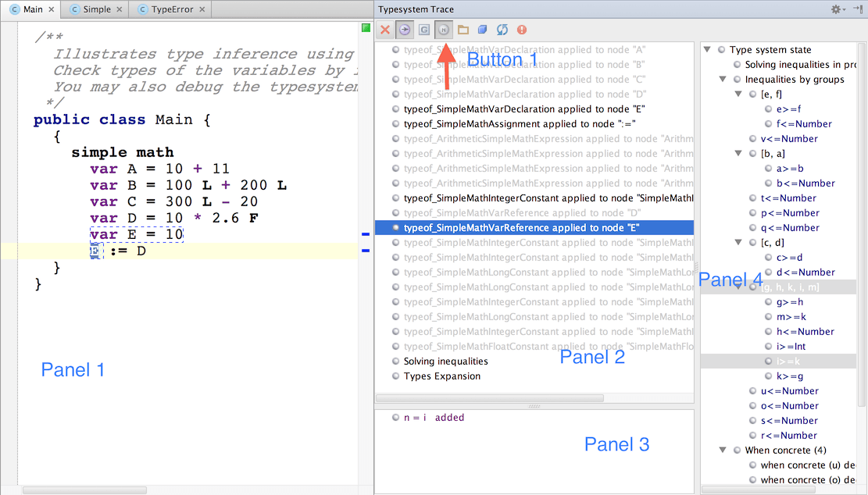Click the blue refresh arrows icon
868x495 pixels.
pos(502,30)
